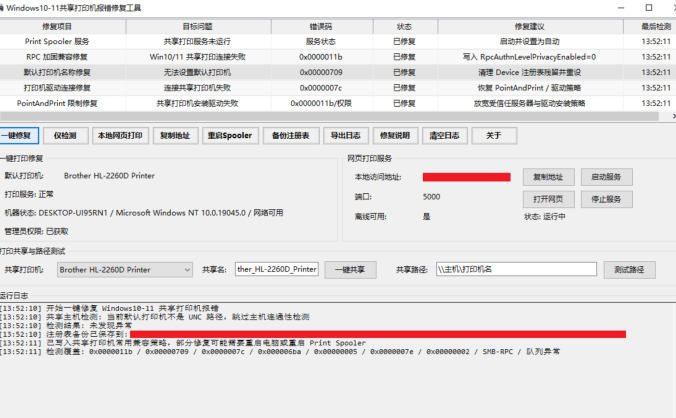676x418 pixels.
Task: Click the 目标问题 column header
Action: click(x=197, y=27)
